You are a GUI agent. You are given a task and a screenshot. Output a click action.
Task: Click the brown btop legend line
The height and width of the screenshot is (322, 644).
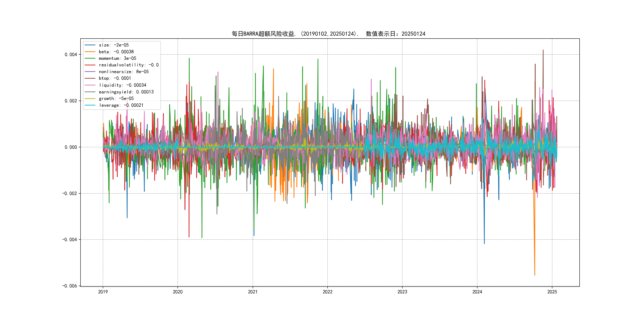coord(90,78)
